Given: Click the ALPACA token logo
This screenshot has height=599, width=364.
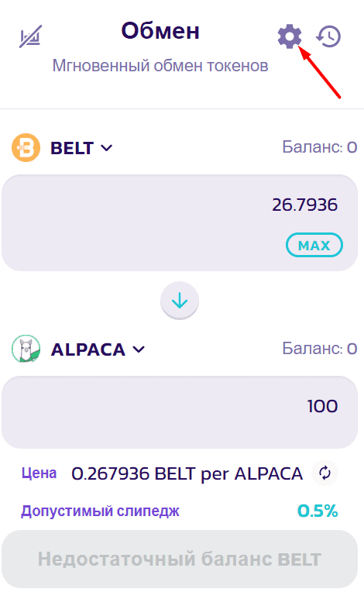Looking at the screenshot, I should [x=26, y=349].
